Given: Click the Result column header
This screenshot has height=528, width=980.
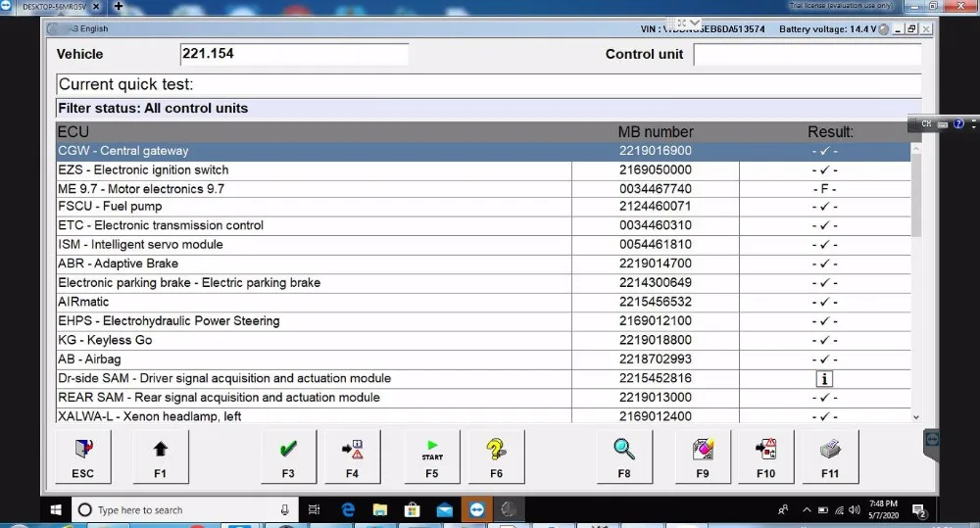Looking at the screenshot, I should click(830, 132).
